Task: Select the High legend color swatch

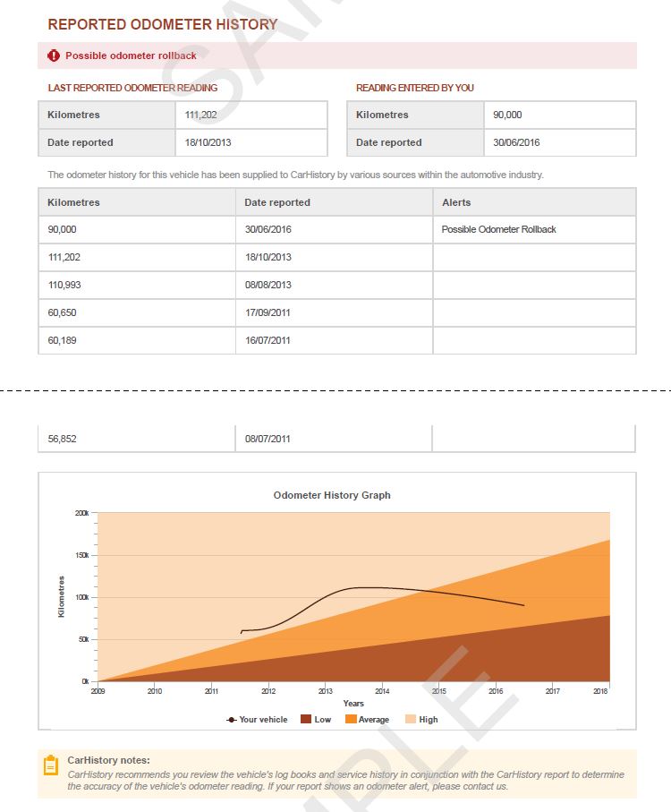Action: coord(411,719)
